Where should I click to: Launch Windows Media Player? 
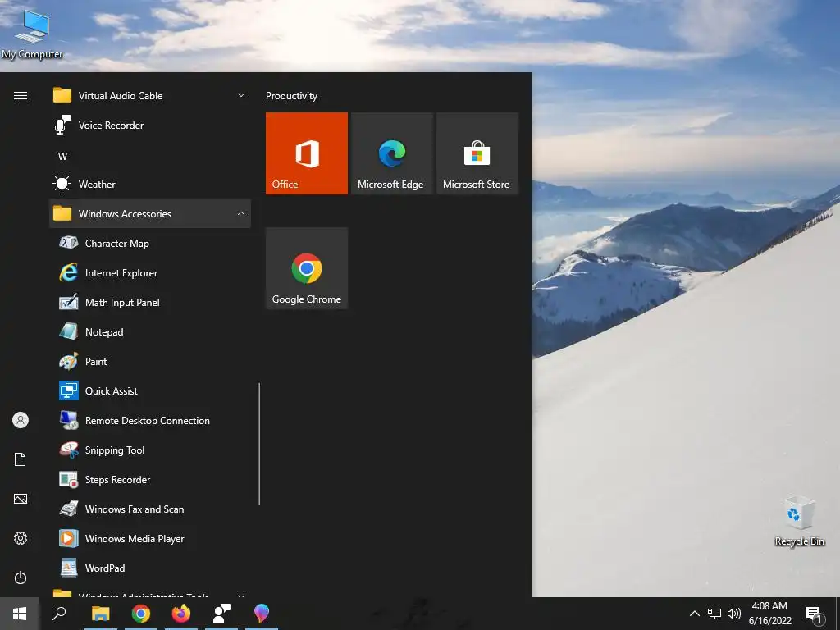tap(150, 538)
